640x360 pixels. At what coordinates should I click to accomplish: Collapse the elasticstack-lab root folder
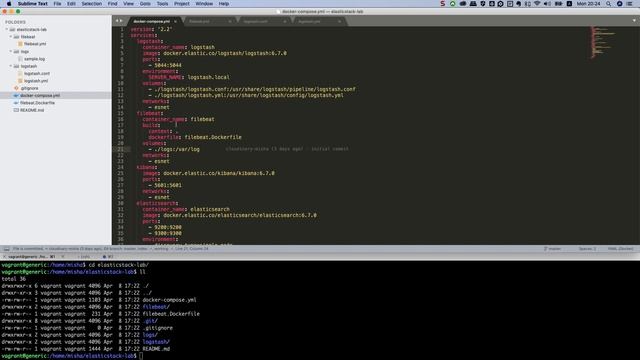coord(7,29)
